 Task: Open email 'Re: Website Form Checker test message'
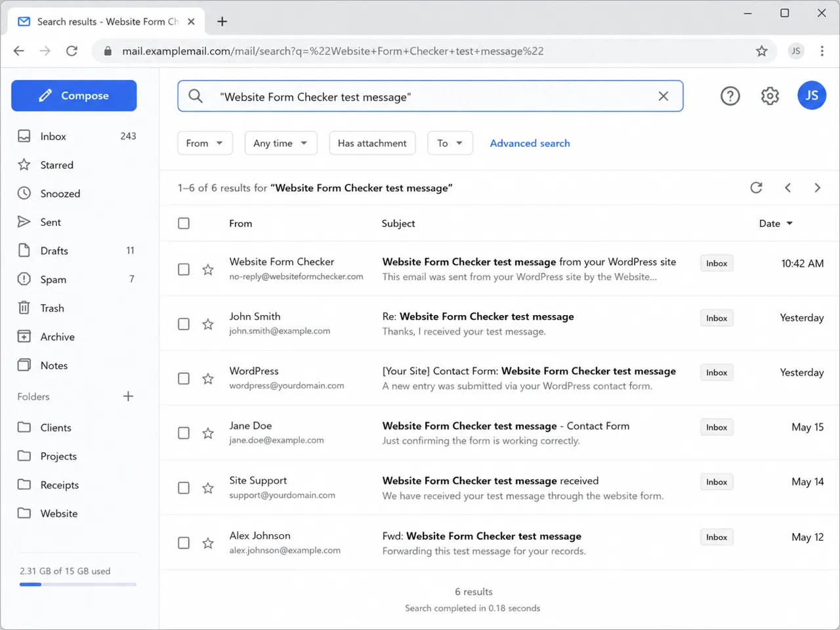478,316
